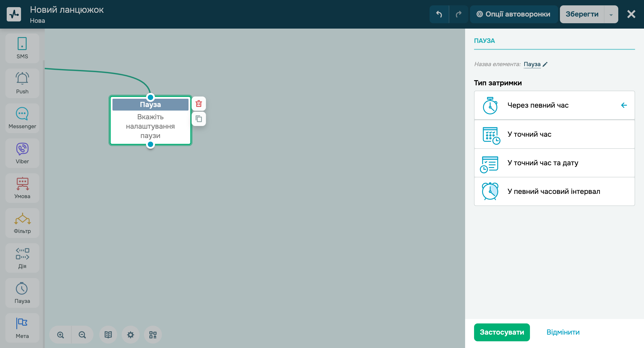Select the Фільтр element icon
The image size is (644, 348).
coord(22,223)
